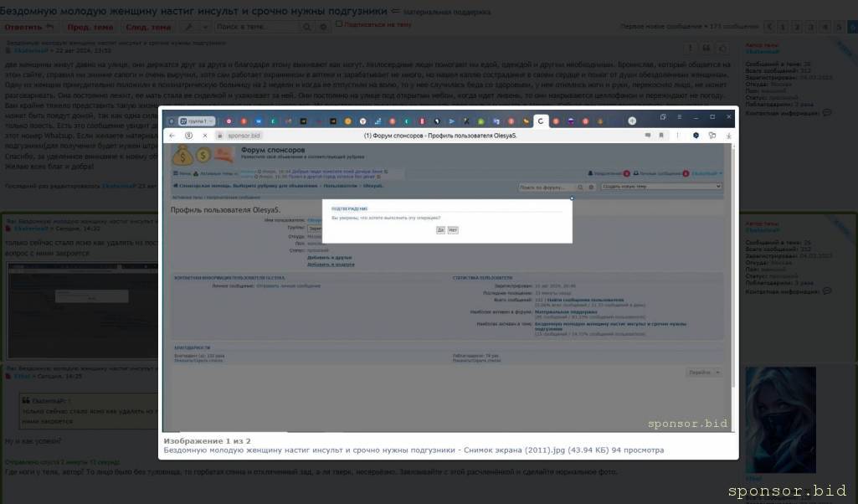Report first post with exclamation icon
This screenshot has height=504, width=858.
coord(690,49)
